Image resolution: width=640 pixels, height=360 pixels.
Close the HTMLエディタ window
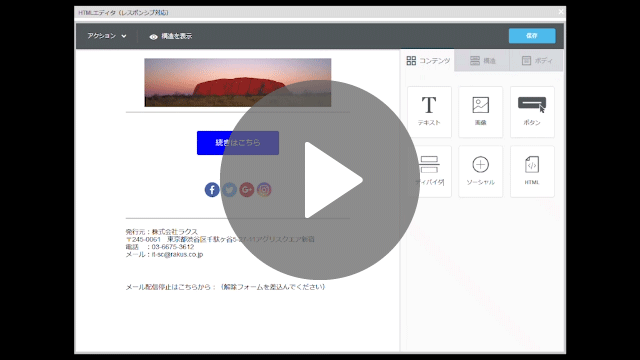point(561,12)
